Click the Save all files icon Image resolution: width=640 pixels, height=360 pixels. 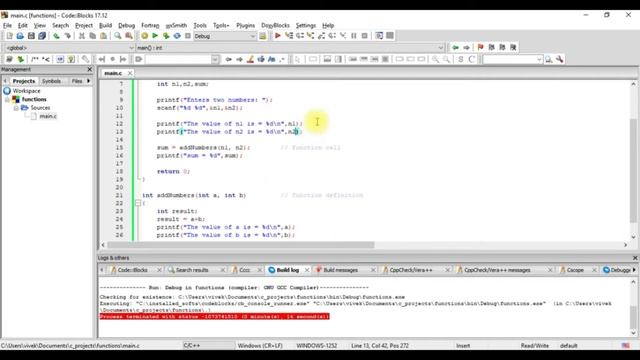42,36
